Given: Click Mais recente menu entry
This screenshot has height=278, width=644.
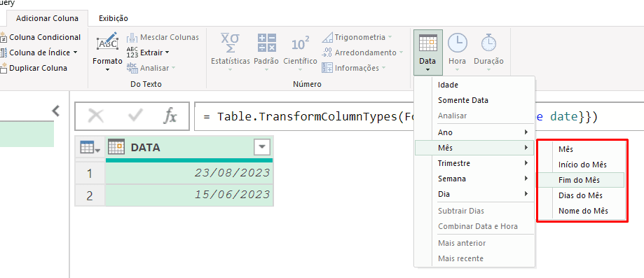Looking at the screenshot, I should tap(474, 258).
